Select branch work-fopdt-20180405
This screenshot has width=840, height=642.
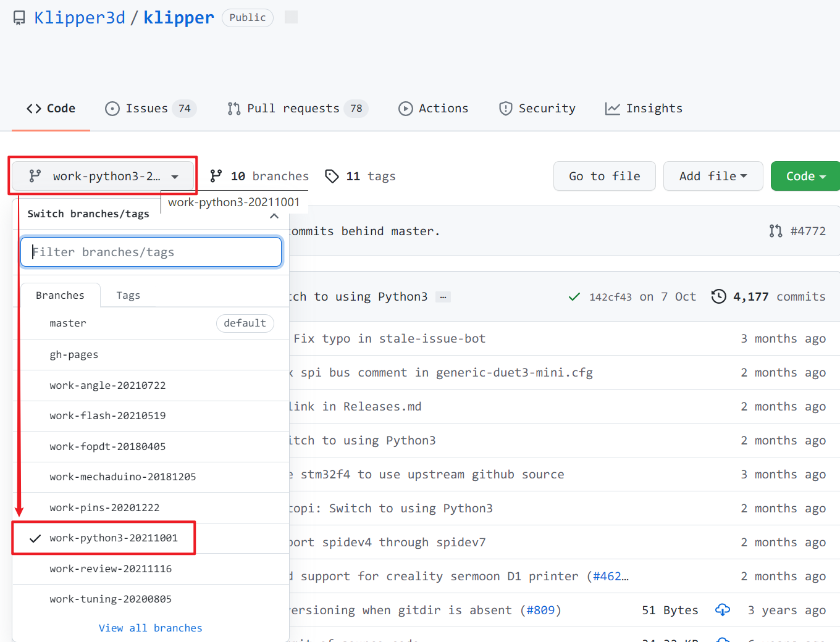[x=151, y=447]
